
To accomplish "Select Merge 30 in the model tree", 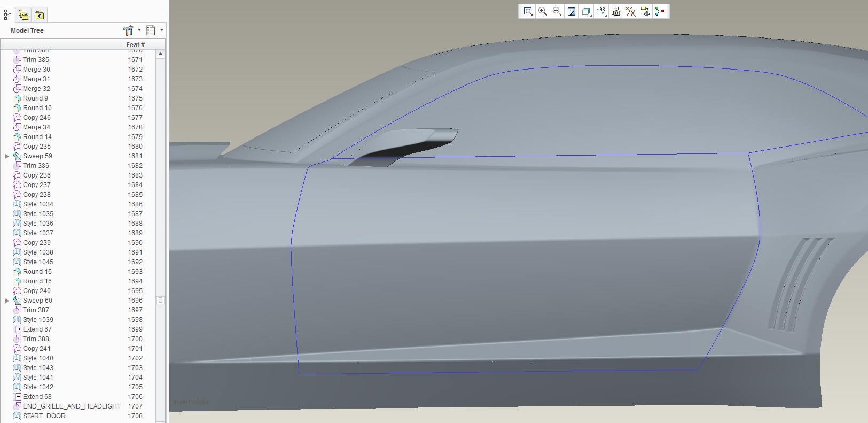I will (x=36, y=70).
